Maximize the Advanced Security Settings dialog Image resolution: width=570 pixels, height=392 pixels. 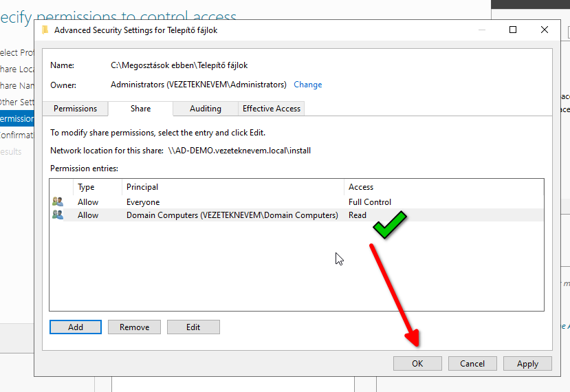[513, 30]
